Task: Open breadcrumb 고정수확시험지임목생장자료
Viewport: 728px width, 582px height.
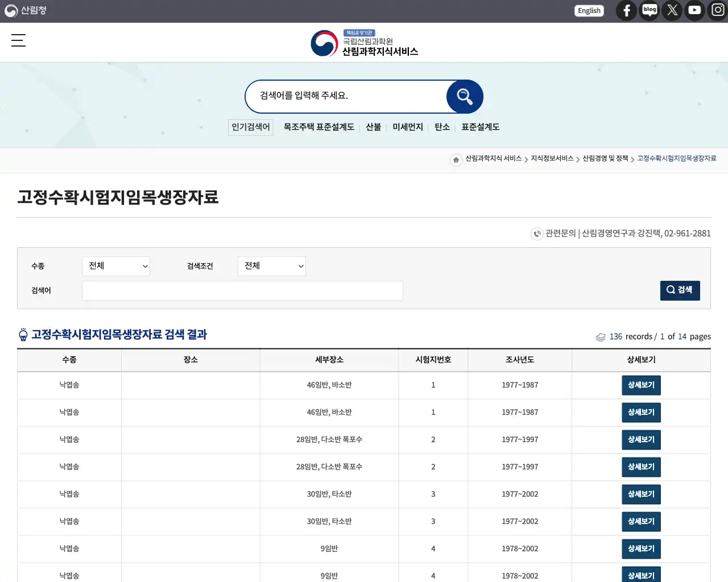Action: pyautogui.click(x=677, y=159)
